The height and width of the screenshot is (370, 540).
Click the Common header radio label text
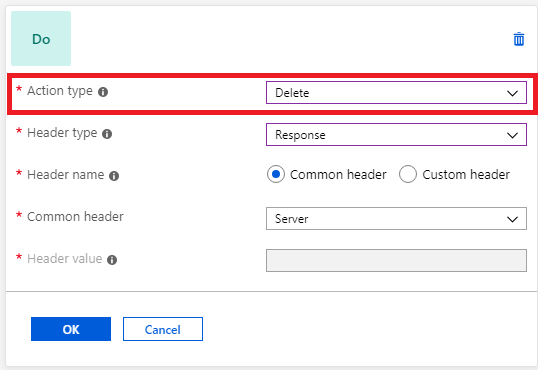tap(338, 175)
